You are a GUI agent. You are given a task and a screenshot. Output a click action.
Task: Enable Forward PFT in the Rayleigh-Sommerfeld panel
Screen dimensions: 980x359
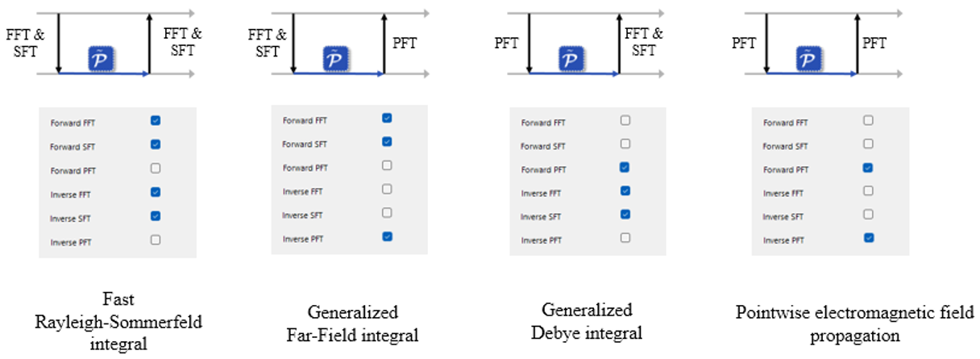pos(156,168)
